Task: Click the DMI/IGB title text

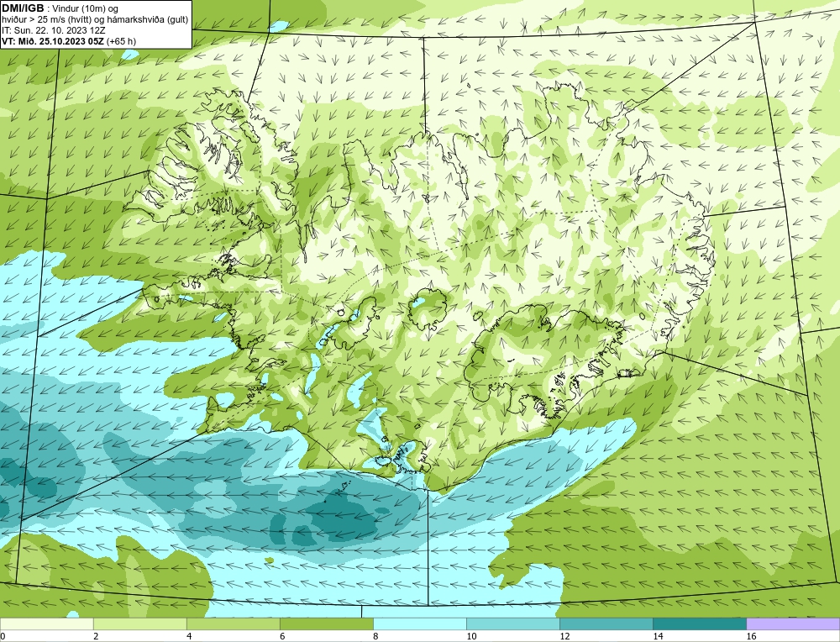Action: [23, 8]
